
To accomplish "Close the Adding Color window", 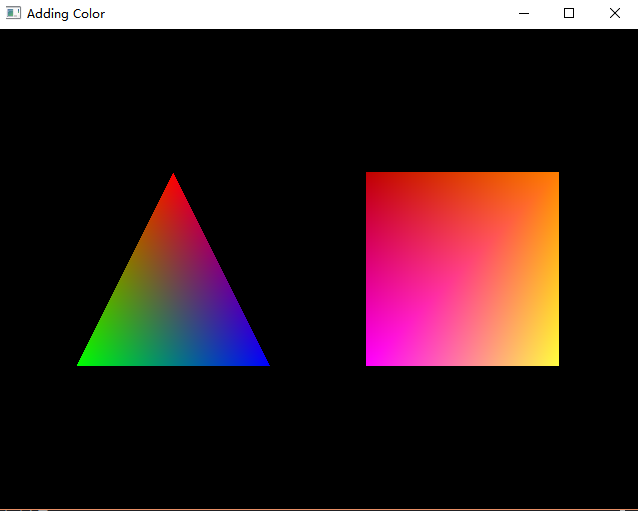I will click(615, 13).
